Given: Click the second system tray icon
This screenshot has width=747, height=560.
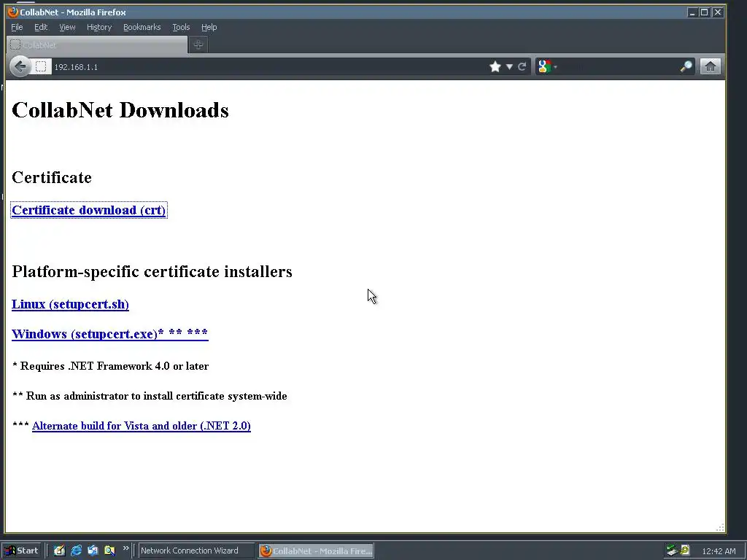Looking at the screenshot, I should pyautogui.click(x=685, y=550).
